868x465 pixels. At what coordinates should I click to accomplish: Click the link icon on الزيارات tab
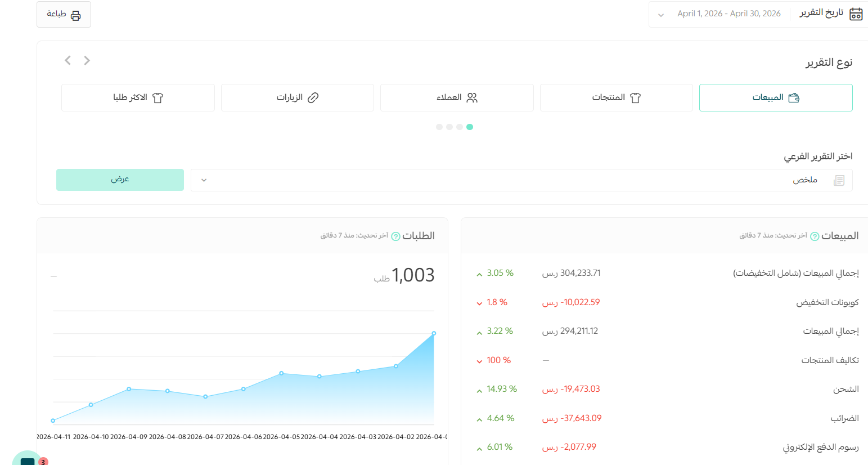pos(313,97)
